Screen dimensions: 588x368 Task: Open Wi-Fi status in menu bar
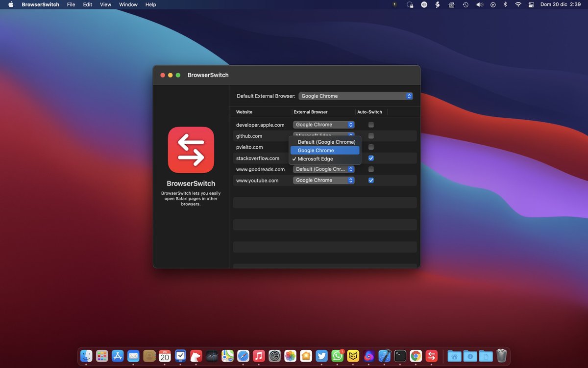[518, 4]
